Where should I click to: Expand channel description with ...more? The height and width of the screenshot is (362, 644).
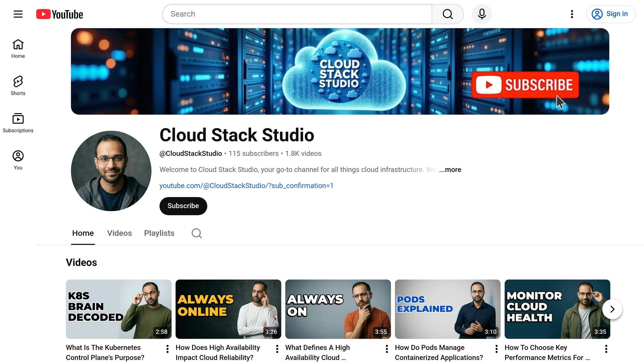click(x=450, y=170)
